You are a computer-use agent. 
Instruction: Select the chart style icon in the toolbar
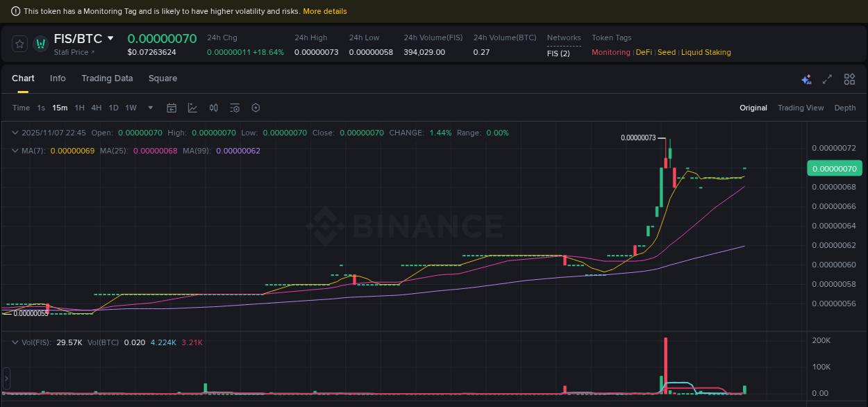[x=192, y=108]
